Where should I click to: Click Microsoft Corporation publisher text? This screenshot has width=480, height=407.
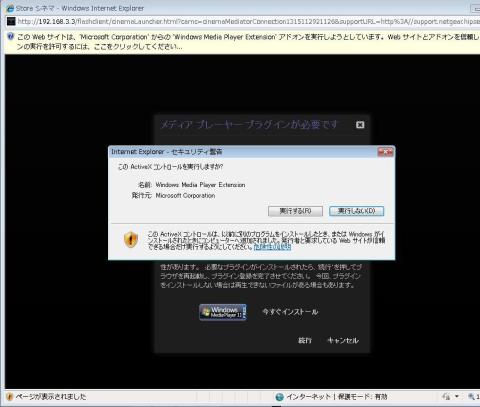tap(185, 196)
